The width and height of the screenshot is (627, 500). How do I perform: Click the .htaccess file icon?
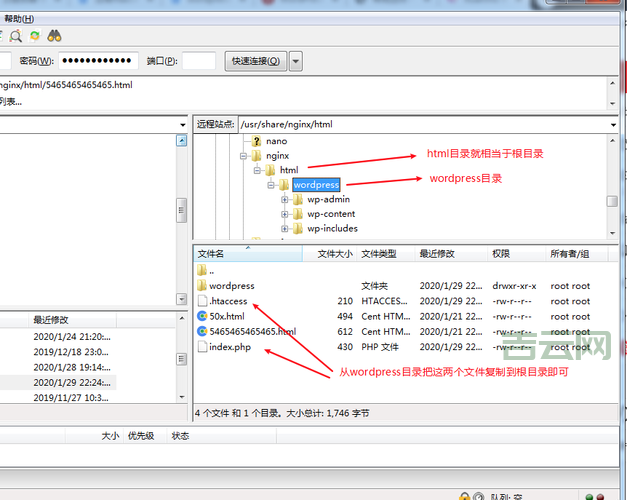(202, 301)
